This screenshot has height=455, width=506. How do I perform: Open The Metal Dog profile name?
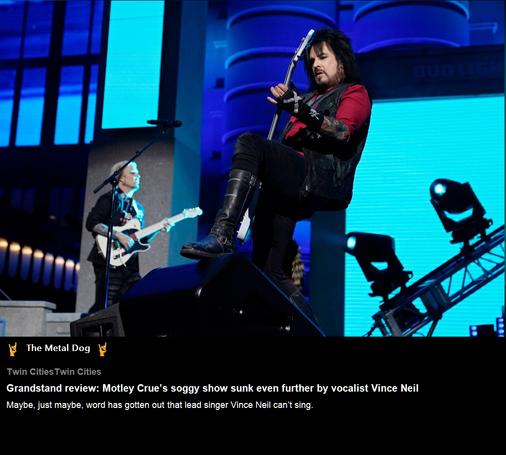(x=58, y=348)
